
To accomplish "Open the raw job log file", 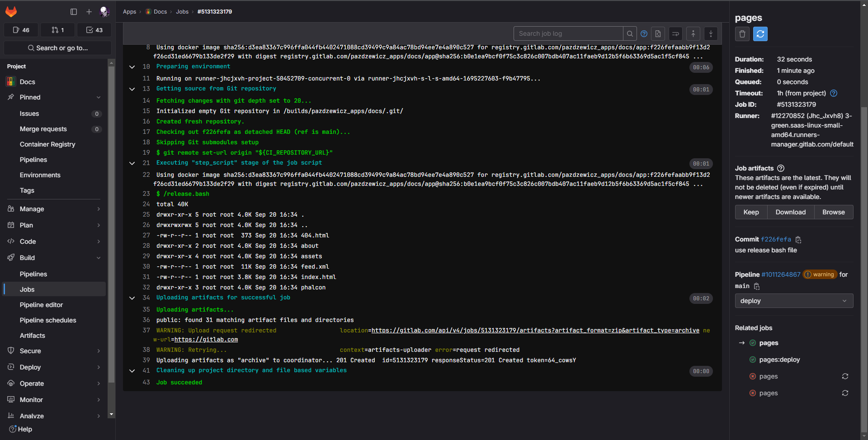I will [x=658, y=34].
